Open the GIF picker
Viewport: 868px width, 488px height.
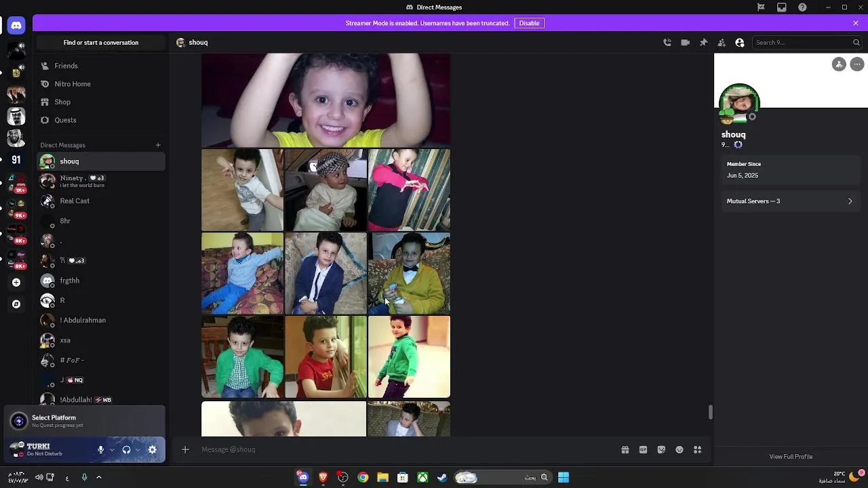pyautogui.click(x=643, y=449)
